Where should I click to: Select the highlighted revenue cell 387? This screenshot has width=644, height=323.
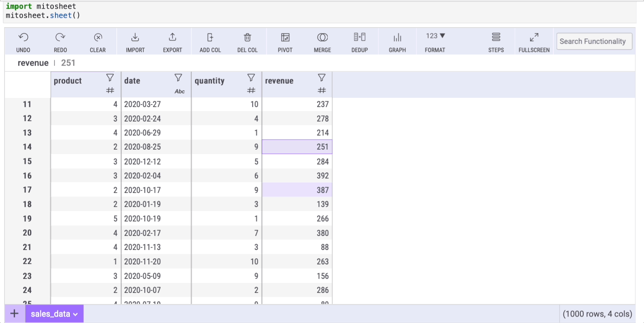click(297, 190)
